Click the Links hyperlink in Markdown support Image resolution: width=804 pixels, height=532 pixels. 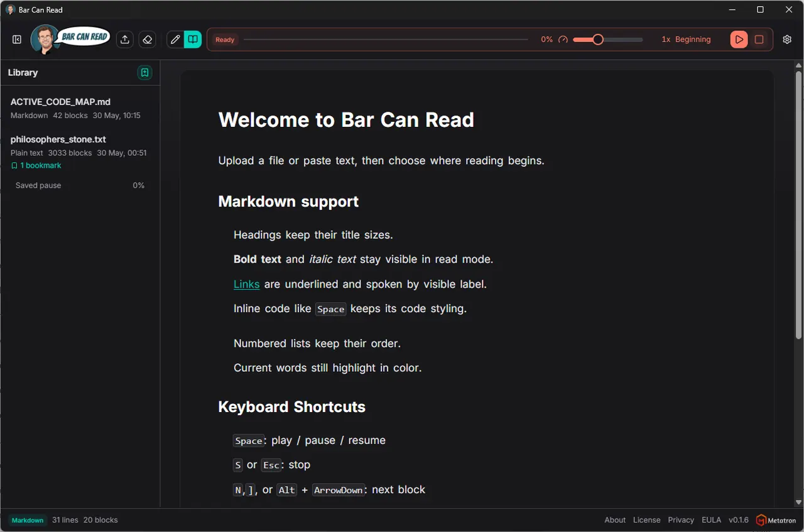[x=246, y=284]
